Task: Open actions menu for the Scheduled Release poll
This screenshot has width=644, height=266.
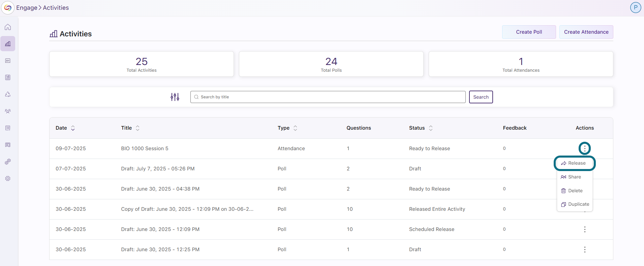Action: 585,229
